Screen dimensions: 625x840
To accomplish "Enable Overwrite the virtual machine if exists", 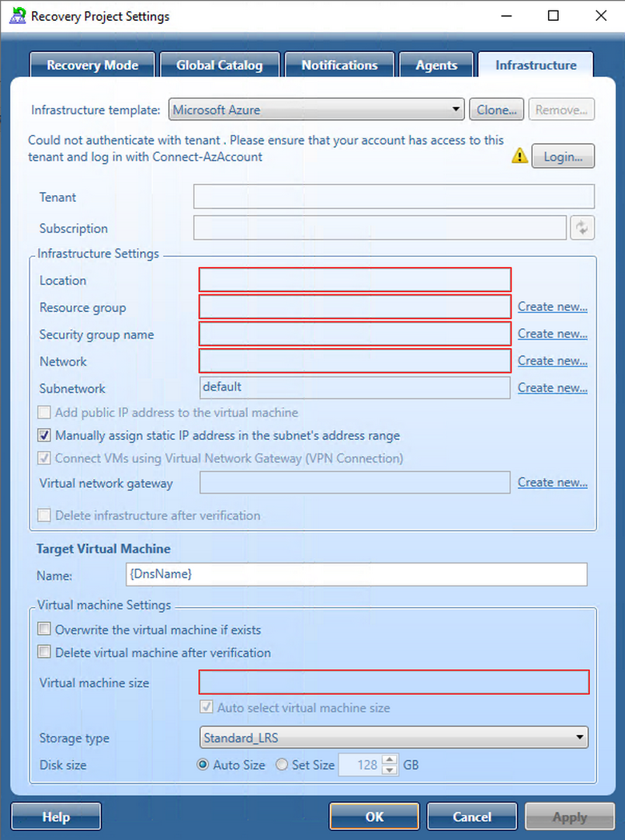I will (44, 629).
